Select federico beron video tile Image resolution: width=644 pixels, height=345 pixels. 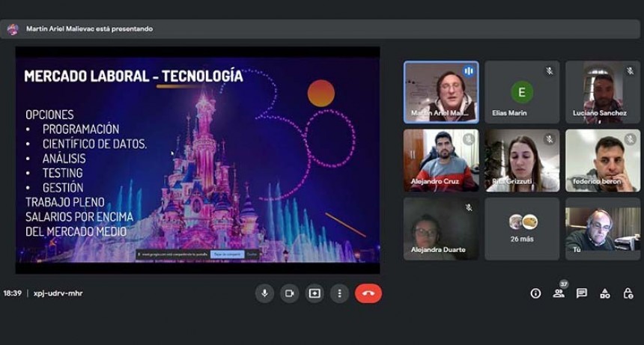coord(603,160)
